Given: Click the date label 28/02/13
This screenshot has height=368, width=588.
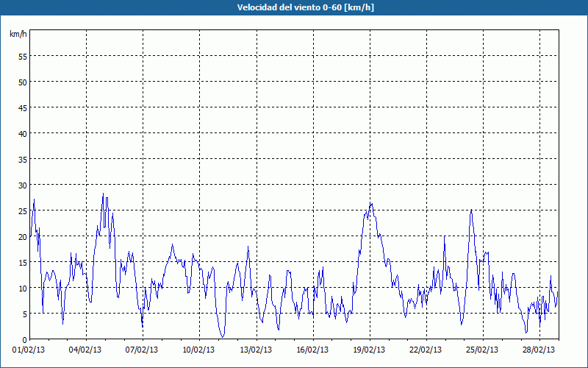Looking at the screenshot, I should pyautogui.click(x=539, y=350).
